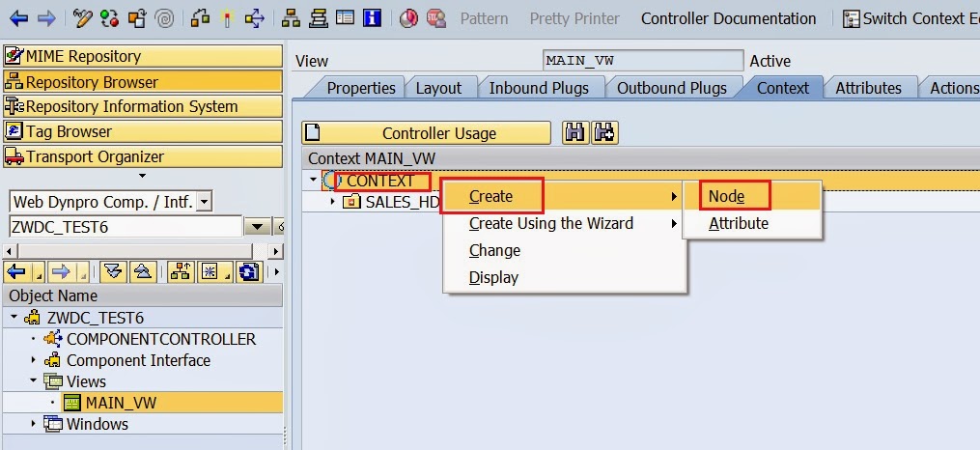980x450 pixels.
Task: Click the Forward arrow in top toolbar
Action: coord(47,18)
